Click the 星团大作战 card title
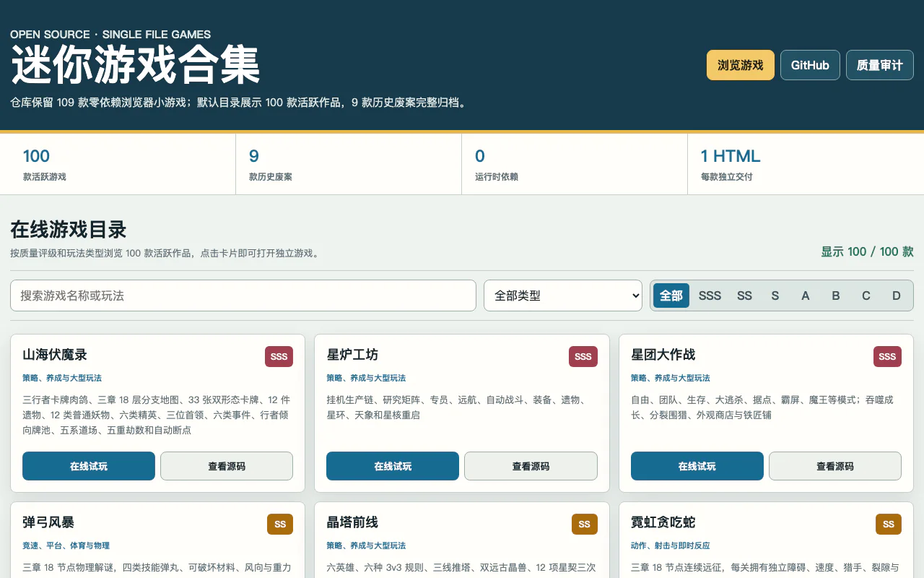924x578 pixels. (x=663, y=355)
